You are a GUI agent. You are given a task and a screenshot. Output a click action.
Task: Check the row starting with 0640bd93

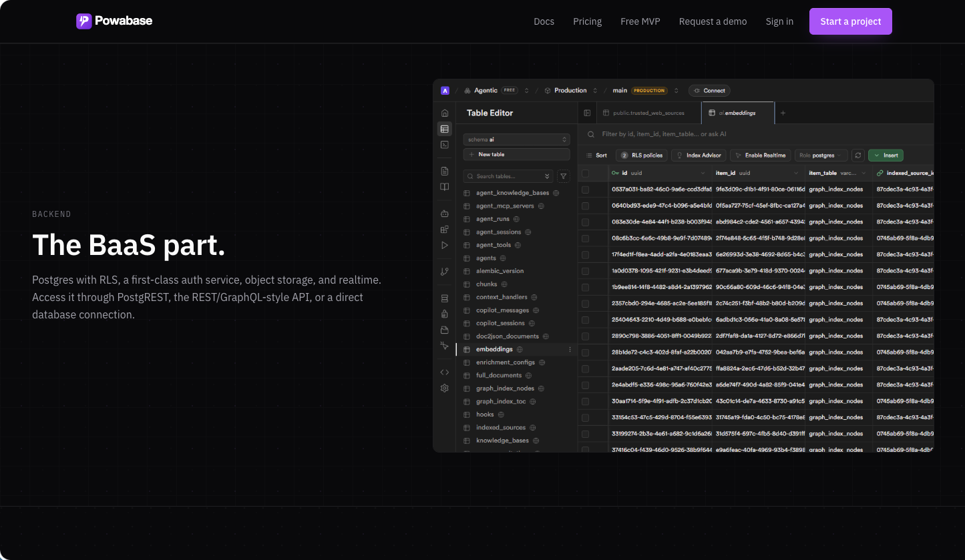(586, 206)
